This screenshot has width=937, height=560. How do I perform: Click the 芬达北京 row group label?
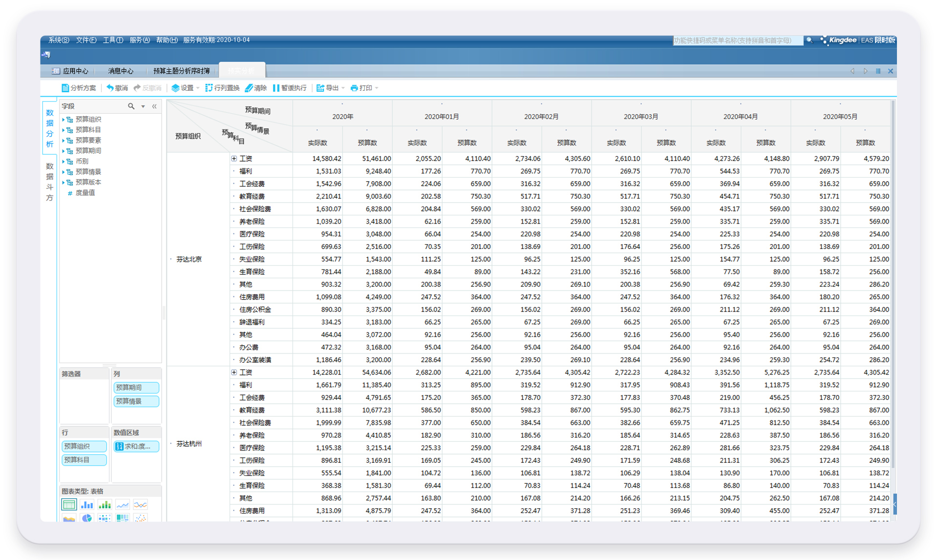[x=189, y=259]
